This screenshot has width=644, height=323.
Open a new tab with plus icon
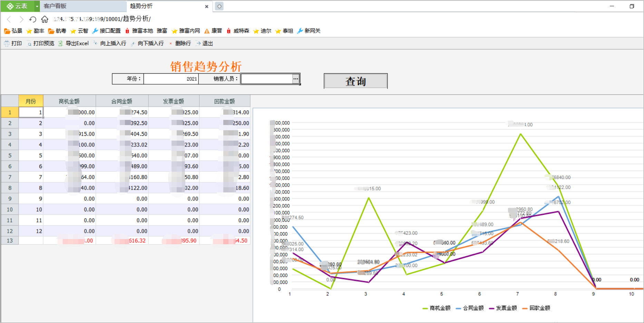tap(219, 6)
